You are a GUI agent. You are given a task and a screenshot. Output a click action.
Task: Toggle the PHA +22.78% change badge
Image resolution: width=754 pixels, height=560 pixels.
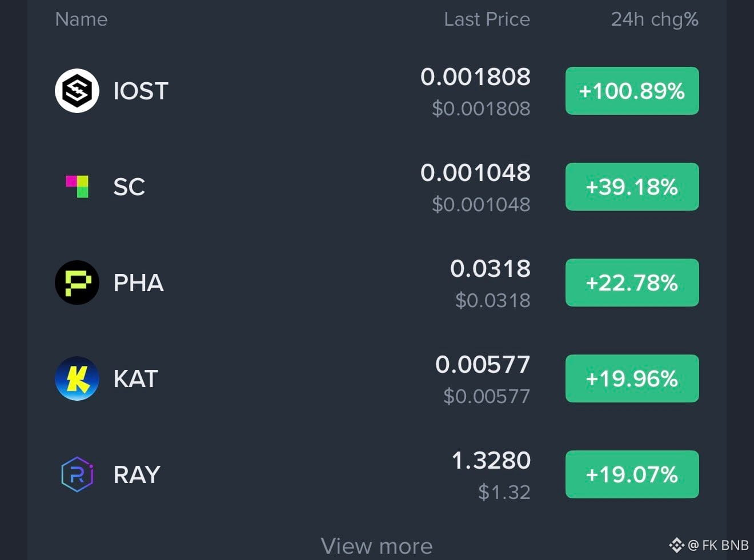(x=632, y=283)
